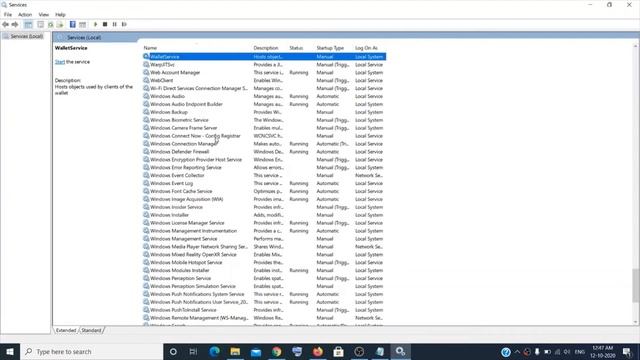This screenshot has width=640, height=360.
Task: Launch Google Chrome from the taskbar
Action: pos(277,351)
